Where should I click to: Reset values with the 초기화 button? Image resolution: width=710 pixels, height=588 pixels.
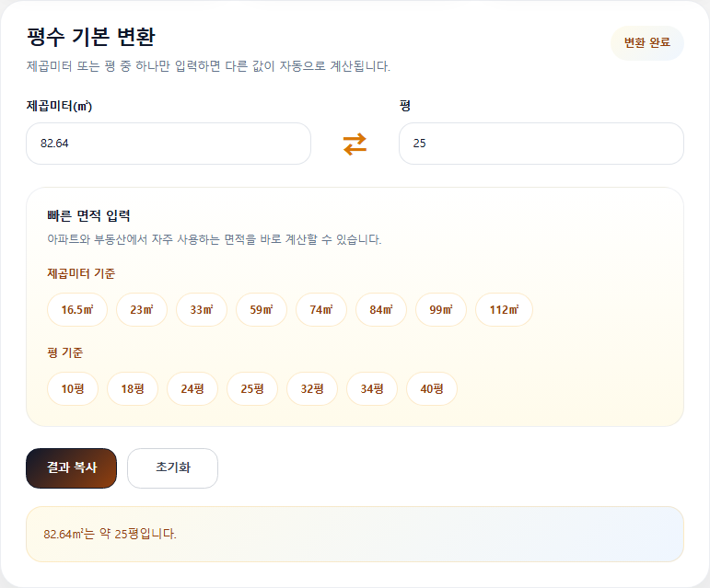click(x=172, y=468)
